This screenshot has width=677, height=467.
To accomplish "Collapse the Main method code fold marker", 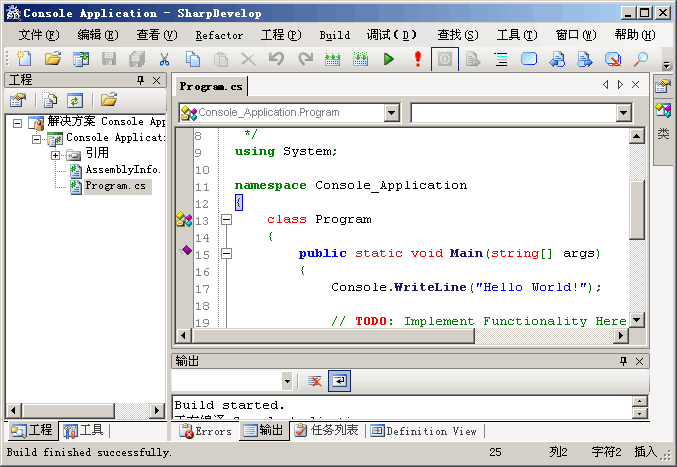I will point(226,253).
